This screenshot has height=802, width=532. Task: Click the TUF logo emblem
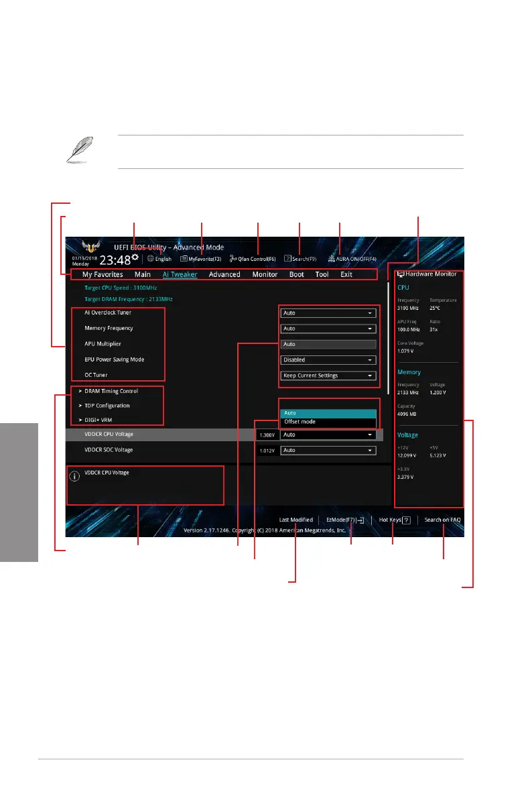91,247
